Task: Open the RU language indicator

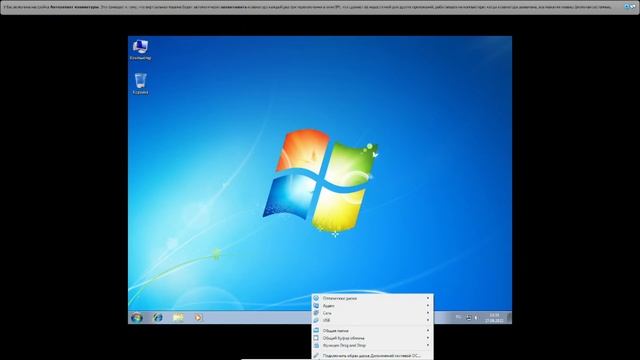Action: [458, 317]
